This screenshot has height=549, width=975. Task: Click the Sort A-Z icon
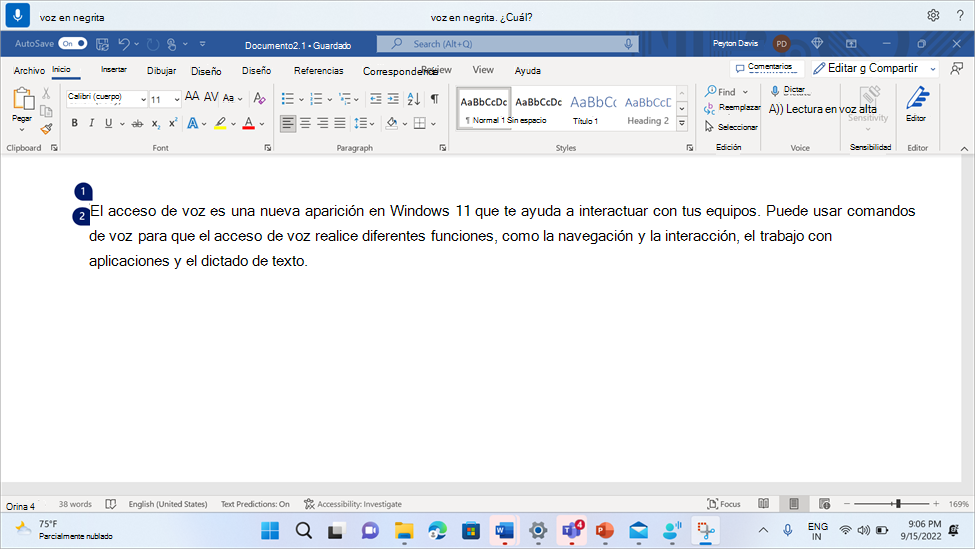414,98
